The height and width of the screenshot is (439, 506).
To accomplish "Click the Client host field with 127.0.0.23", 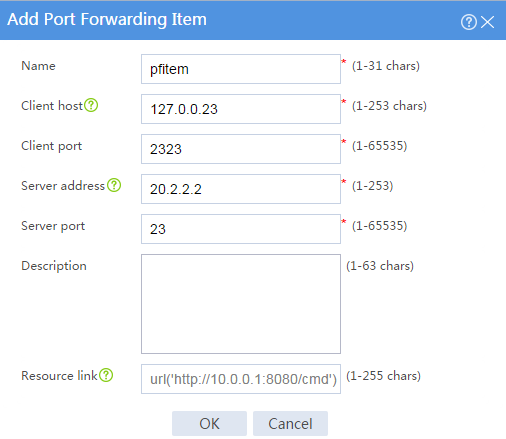I will [x=241, y=109].
